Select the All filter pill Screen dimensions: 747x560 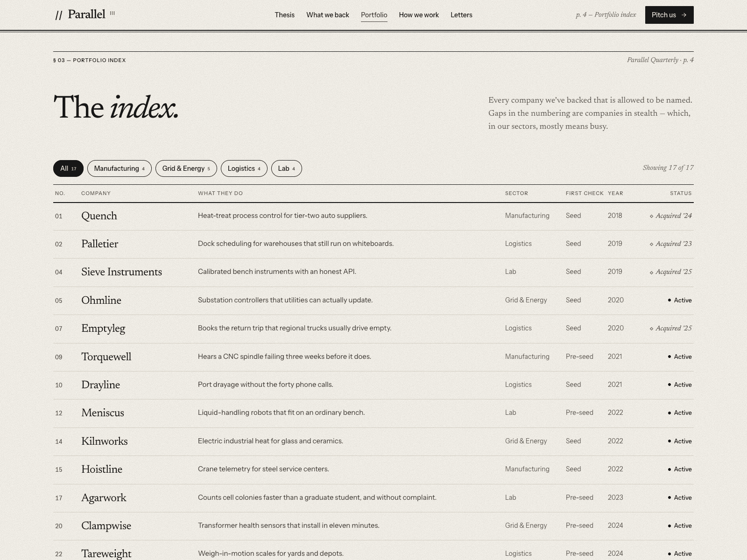[x=68, y=168]
